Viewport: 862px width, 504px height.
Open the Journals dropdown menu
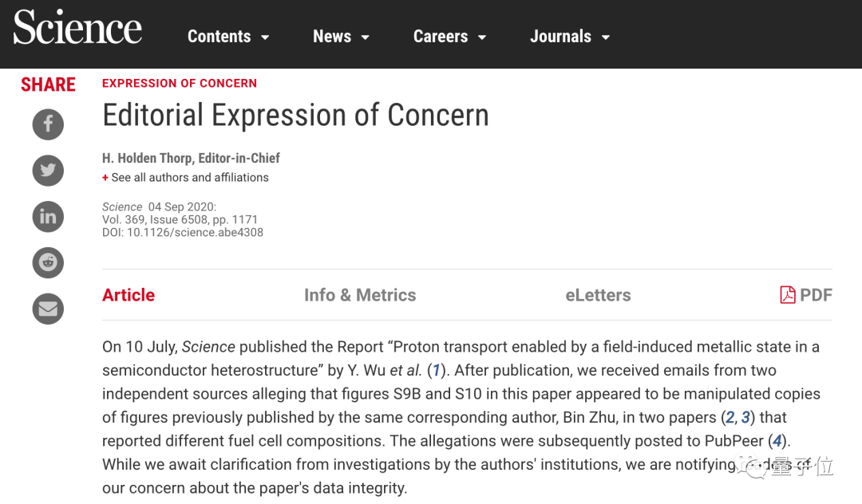pos(570,36)
